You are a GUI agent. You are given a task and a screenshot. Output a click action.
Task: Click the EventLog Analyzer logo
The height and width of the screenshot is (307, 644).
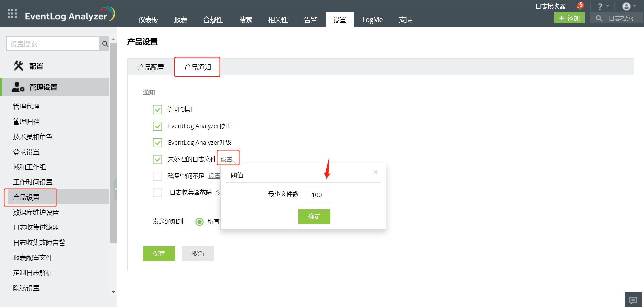(x=70, y=14)
